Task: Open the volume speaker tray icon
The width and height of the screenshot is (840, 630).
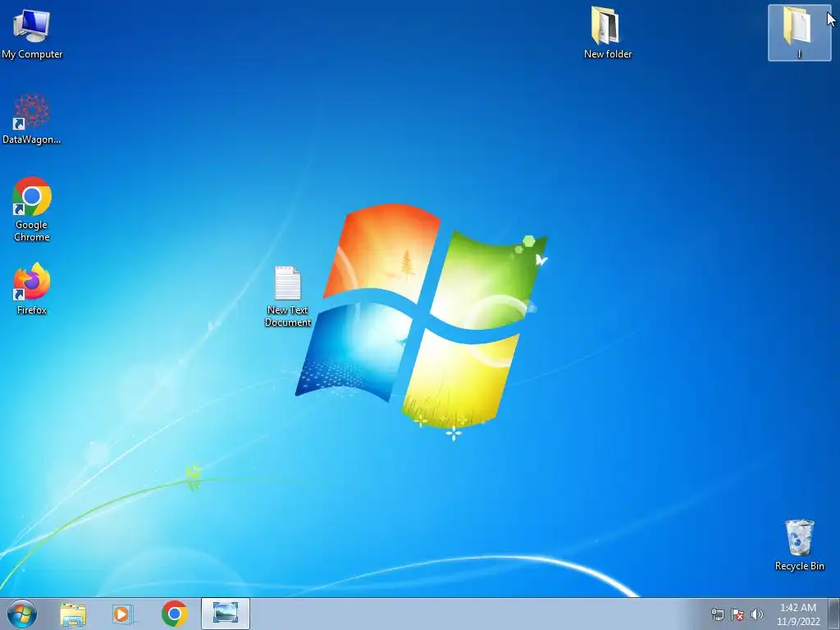Action: point(757,615)
